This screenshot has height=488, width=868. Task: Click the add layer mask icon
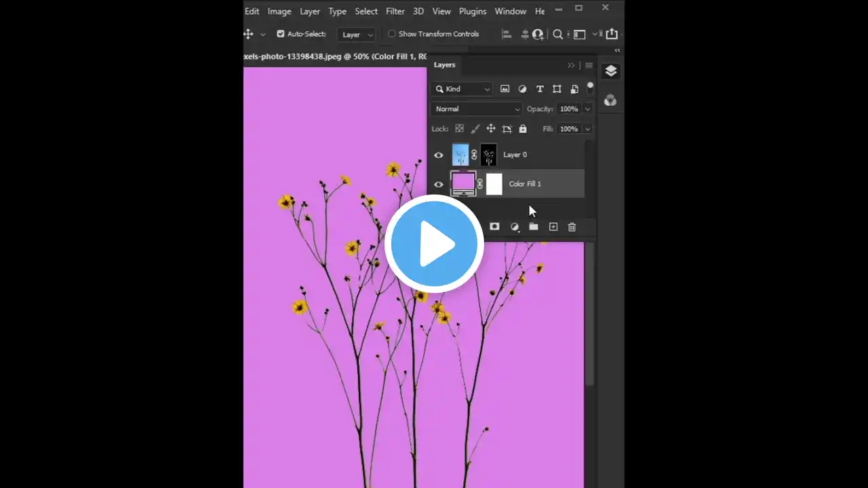pos(494,227)
